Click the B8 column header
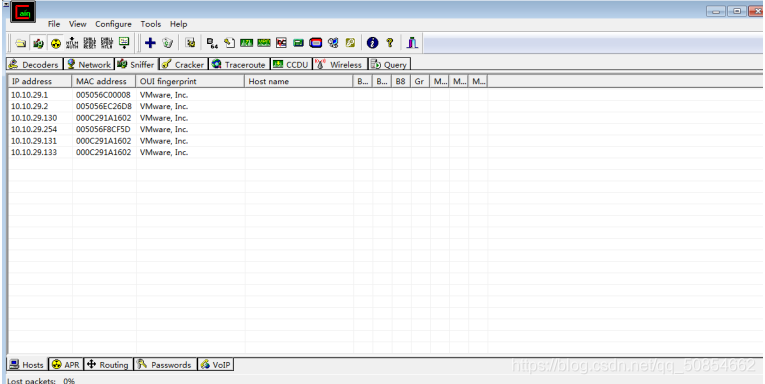 click(401, 81)
